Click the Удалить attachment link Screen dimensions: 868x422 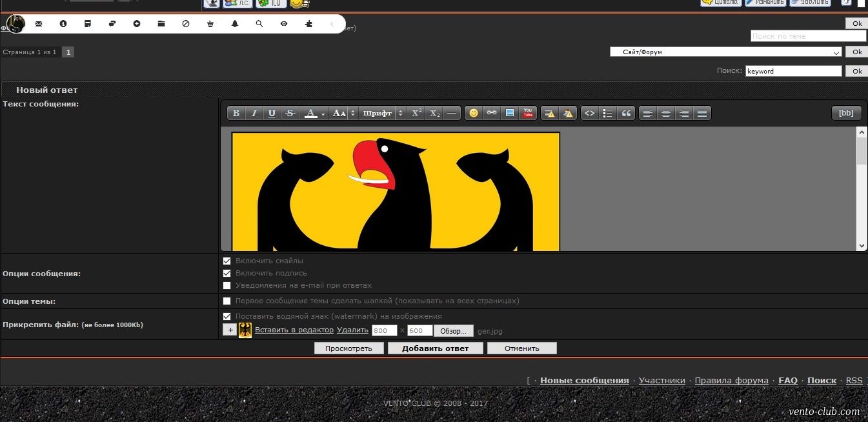352,330
